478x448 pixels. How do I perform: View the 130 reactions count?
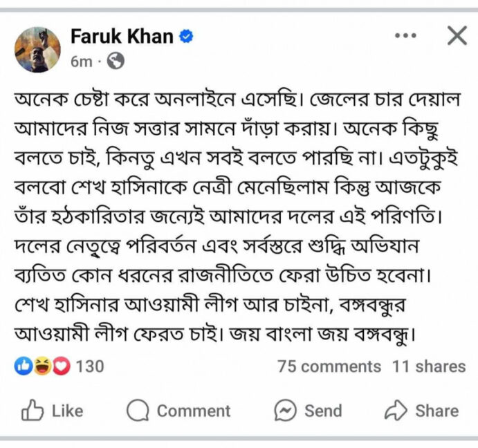point(90,366)
